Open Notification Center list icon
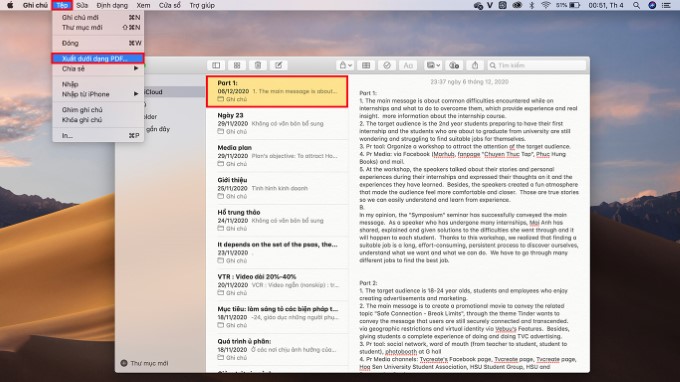This screenshot has height=382, width=680. (667, 5)
